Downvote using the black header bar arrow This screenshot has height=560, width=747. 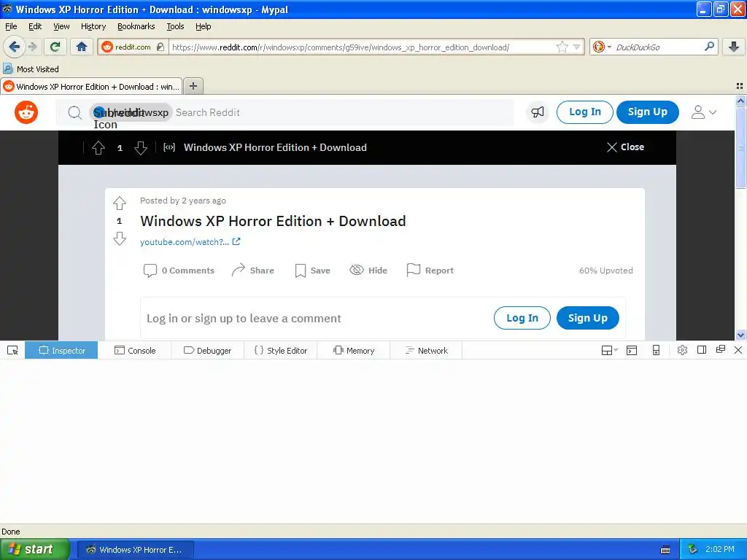141,147
